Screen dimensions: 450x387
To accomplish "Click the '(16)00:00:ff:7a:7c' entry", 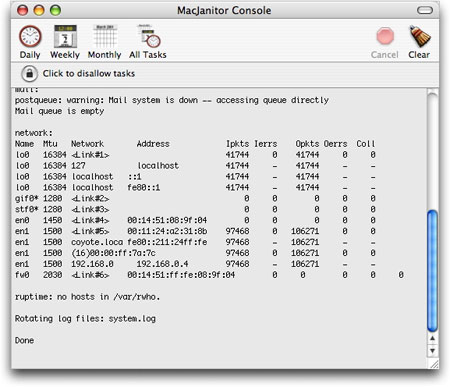I will [113, 253].
